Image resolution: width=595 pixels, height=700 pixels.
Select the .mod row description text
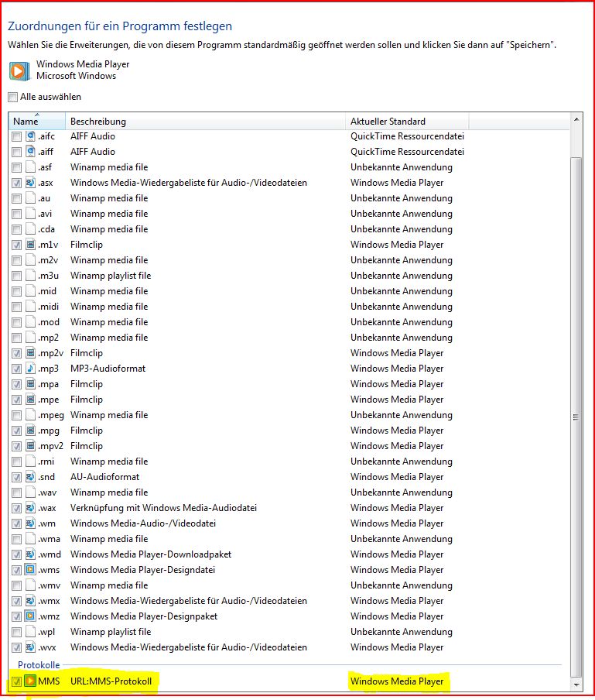click(109, 322)
